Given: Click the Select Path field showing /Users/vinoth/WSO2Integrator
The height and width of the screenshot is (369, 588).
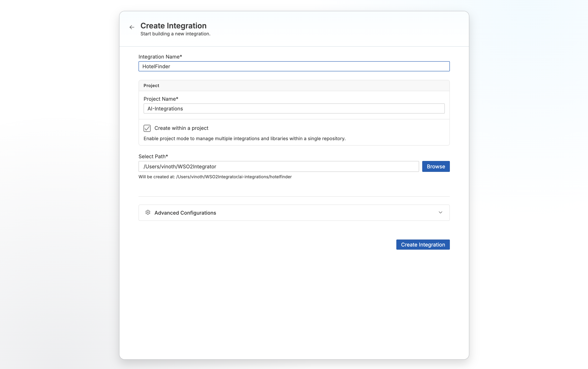Looking at the screenshot, I should (279, 166).
